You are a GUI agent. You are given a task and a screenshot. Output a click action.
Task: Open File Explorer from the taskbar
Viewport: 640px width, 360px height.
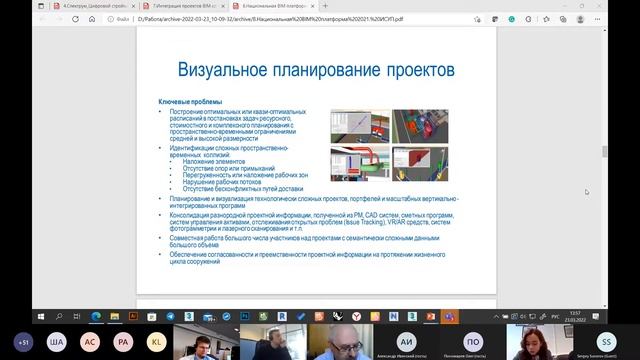(115, 316)
